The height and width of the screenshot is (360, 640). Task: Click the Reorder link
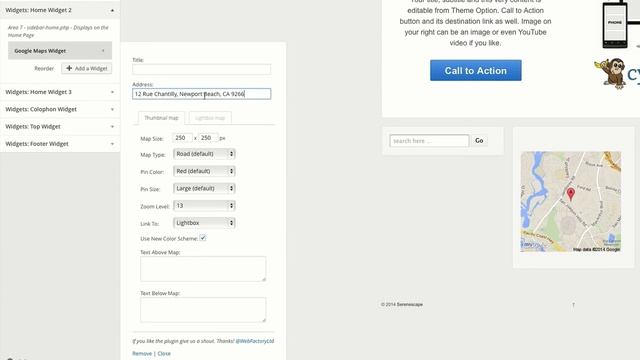coord(44,69)
